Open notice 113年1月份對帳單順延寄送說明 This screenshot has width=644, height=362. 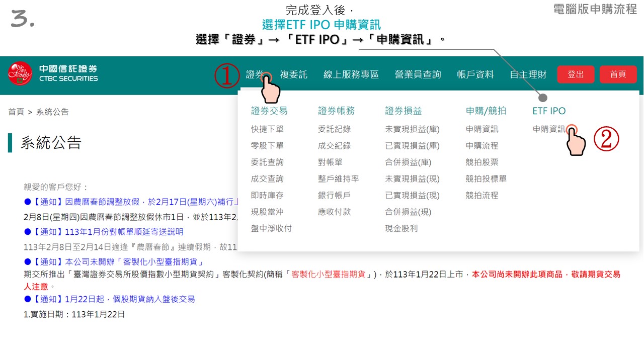click(104, 232)
